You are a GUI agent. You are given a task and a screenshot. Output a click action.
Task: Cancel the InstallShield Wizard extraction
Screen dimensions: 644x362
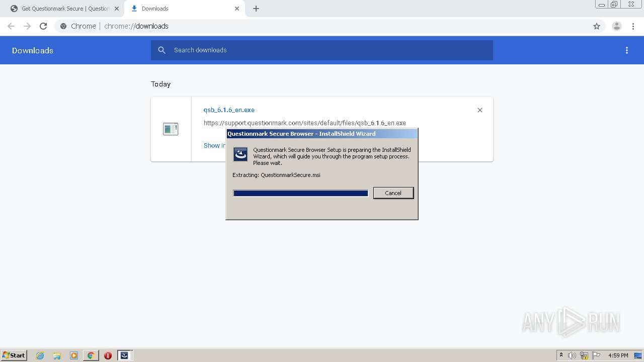tap(393, 193)
